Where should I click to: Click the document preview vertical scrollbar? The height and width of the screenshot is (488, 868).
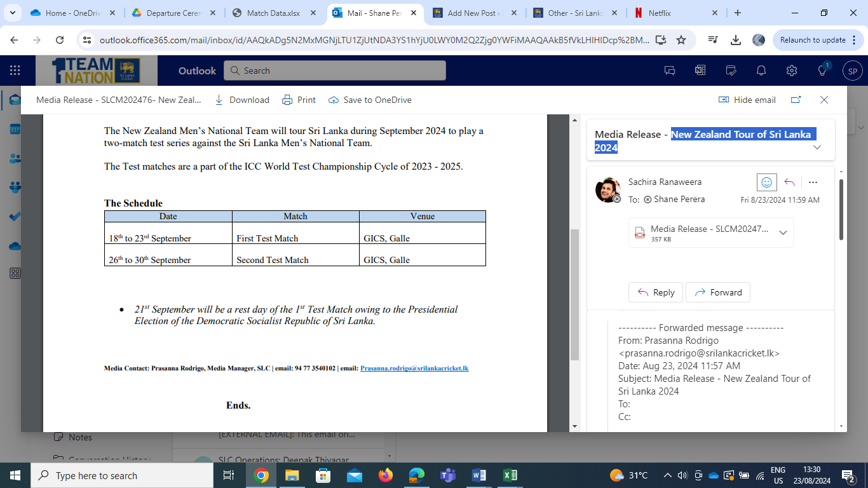(574, 292)
